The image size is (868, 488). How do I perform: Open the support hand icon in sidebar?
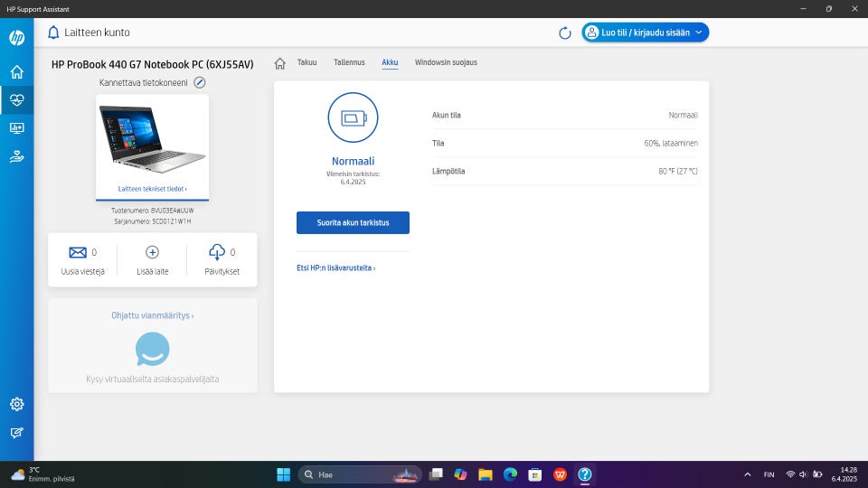point(16,156)
